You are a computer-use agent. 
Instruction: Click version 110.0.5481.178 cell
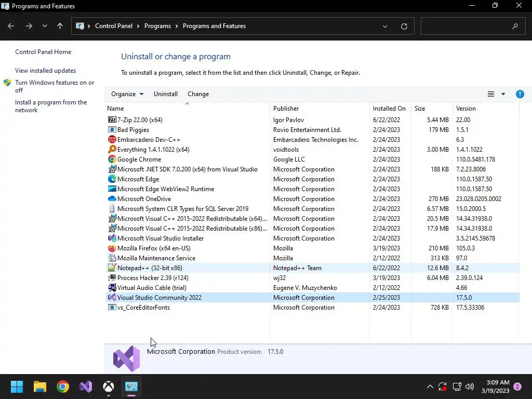tap(475, 159)
